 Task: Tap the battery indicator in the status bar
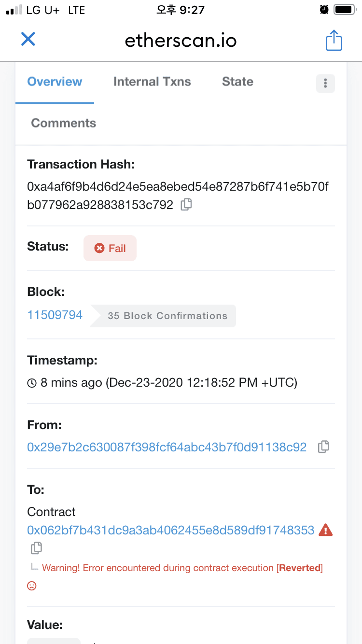click(345, 10)
